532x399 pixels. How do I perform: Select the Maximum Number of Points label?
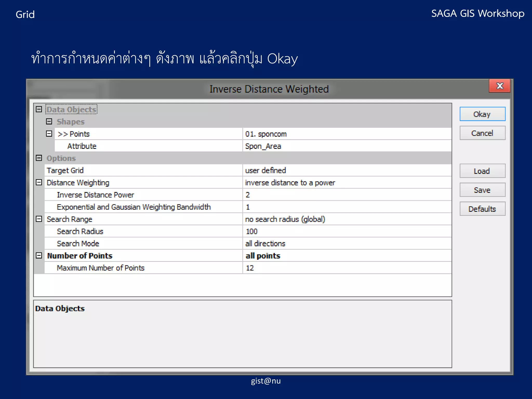tap(101, 268)
